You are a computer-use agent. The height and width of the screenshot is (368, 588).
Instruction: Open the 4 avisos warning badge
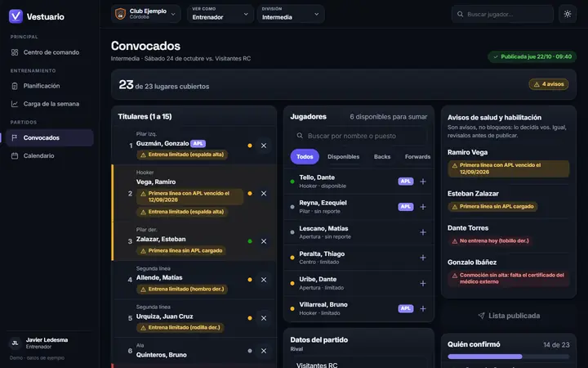549,84
